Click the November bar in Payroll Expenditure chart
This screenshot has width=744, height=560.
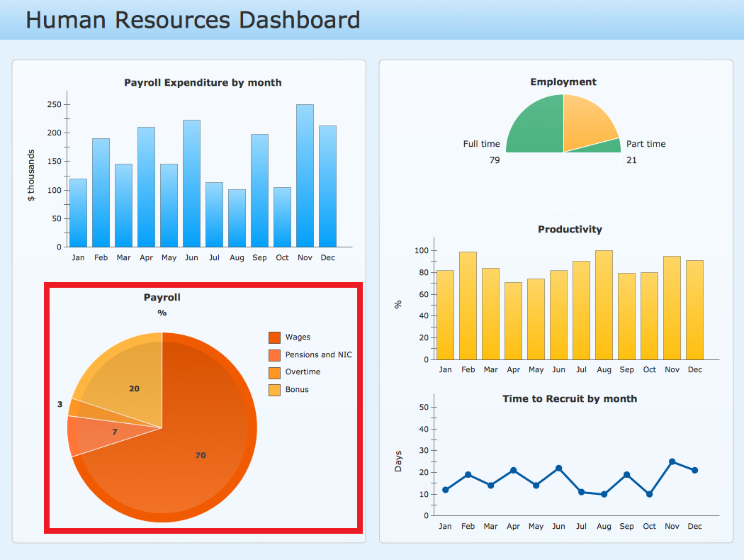[305, 176]
